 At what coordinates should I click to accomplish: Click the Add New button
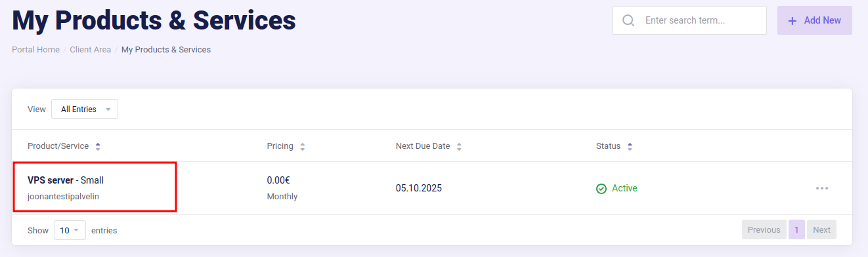coord(815,20)
